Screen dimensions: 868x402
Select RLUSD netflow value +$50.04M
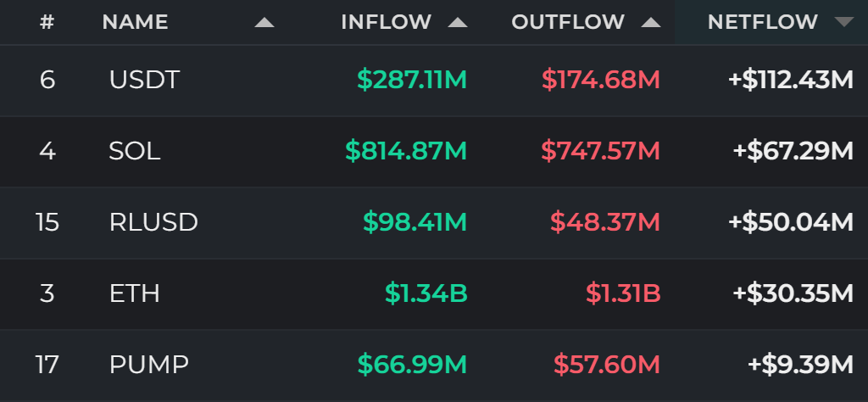click(791, 222)
